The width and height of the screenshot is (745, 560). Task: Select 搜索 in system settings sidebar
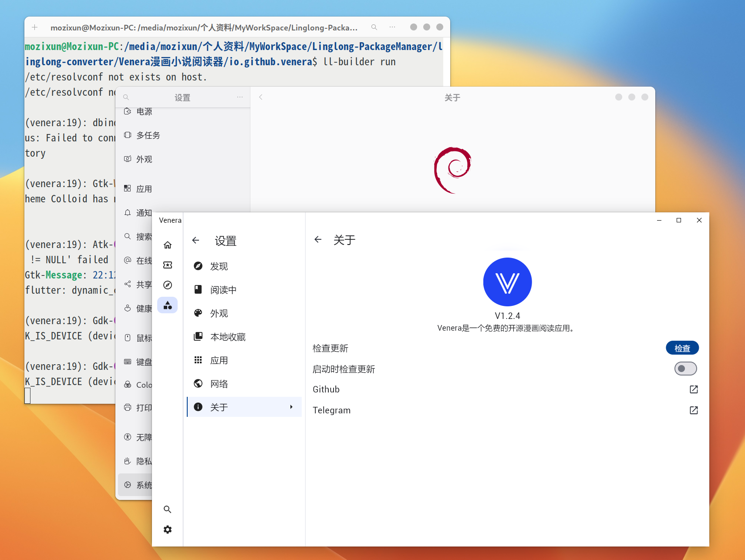135,237
